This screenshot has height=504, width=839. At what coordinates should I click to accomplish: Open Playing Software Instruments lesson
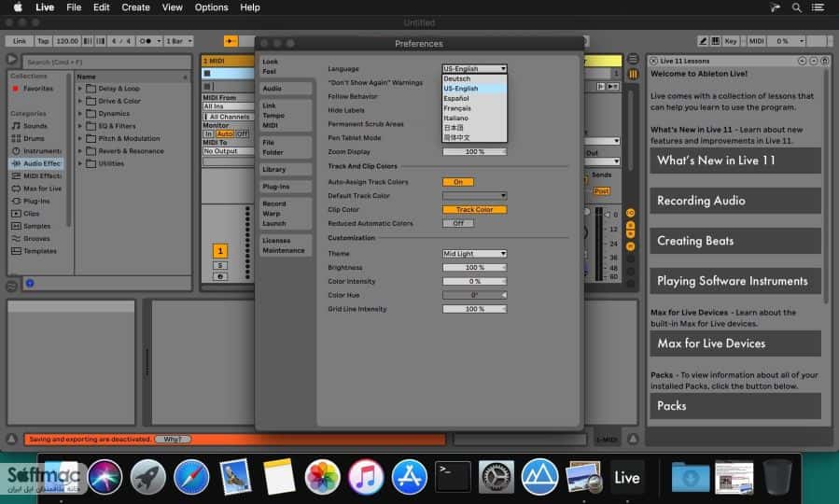click(x=735, y=281)
